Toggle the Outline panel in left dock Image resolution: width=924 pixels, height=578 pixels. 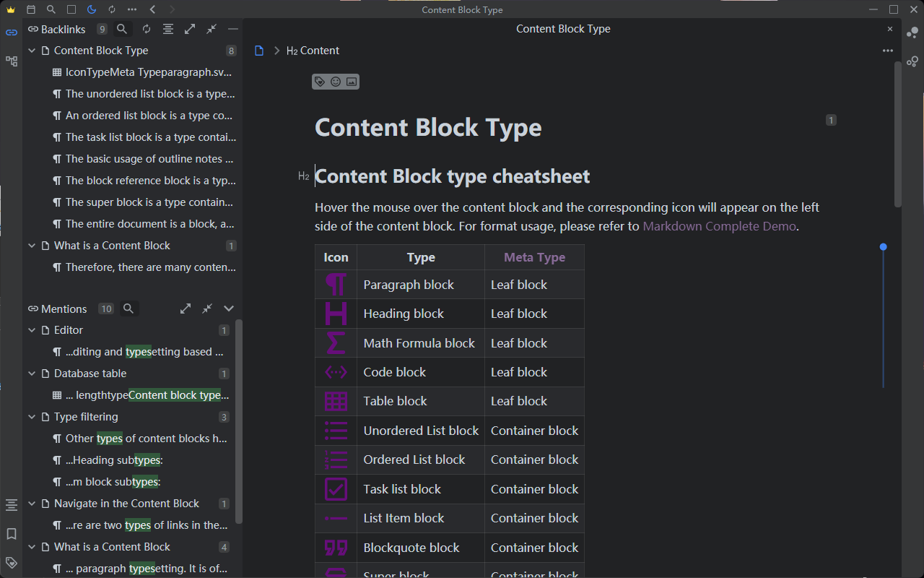11,505
